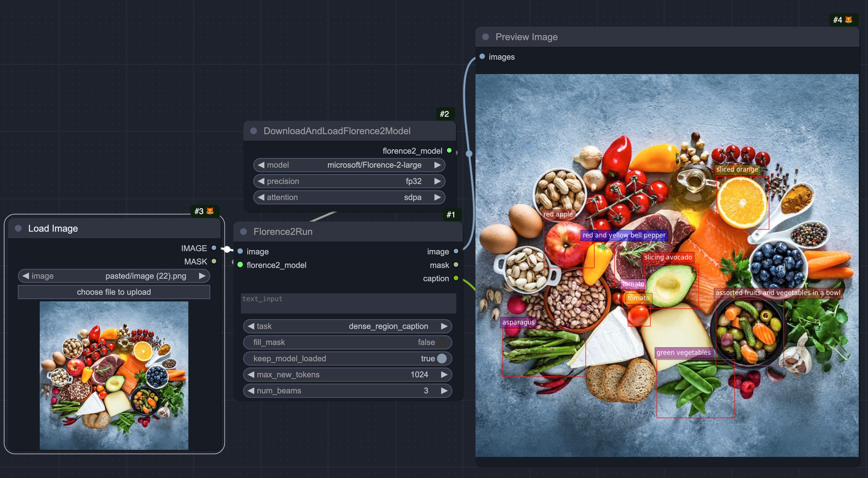Collapse the DownloadAndLoadFlorence2Model node via title dot
Screen dimensions: 868x478
(253, 131)
